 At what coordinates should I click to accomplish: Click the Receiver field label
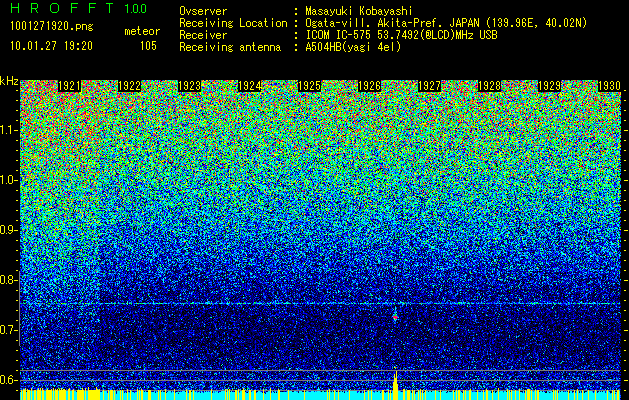[203, 35]
